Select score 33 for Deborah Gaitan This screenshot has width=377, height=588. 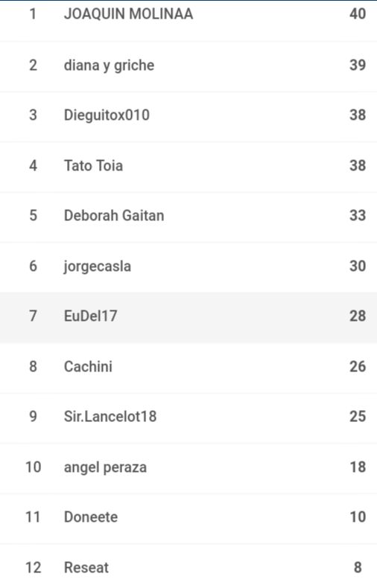tap(358, 216)
